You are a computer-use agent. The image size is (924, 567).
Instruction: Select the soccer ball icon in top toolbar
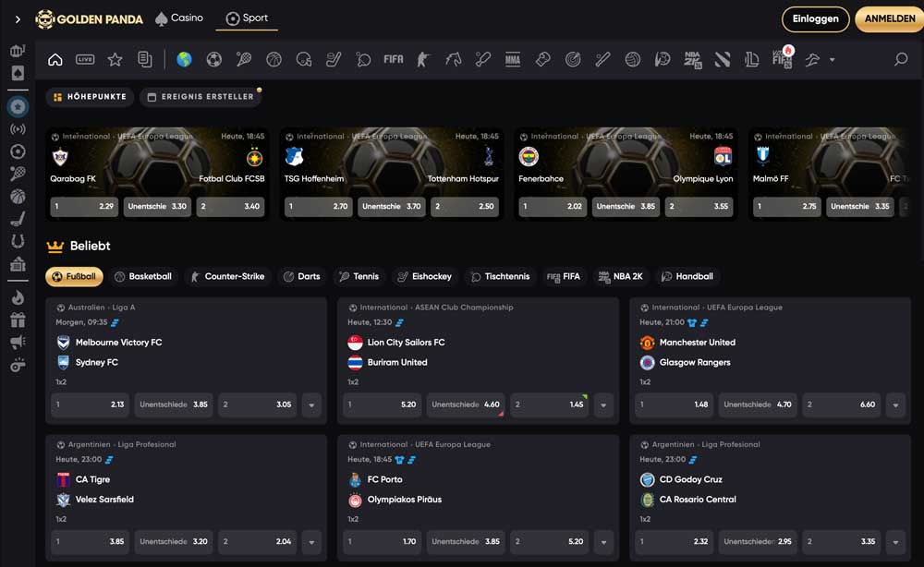click(214, 59)
